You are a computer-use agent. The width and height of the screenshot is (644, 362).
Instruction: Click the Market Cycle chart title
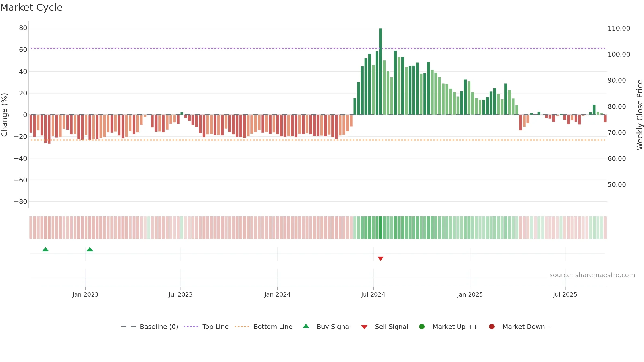coord(31,8)
